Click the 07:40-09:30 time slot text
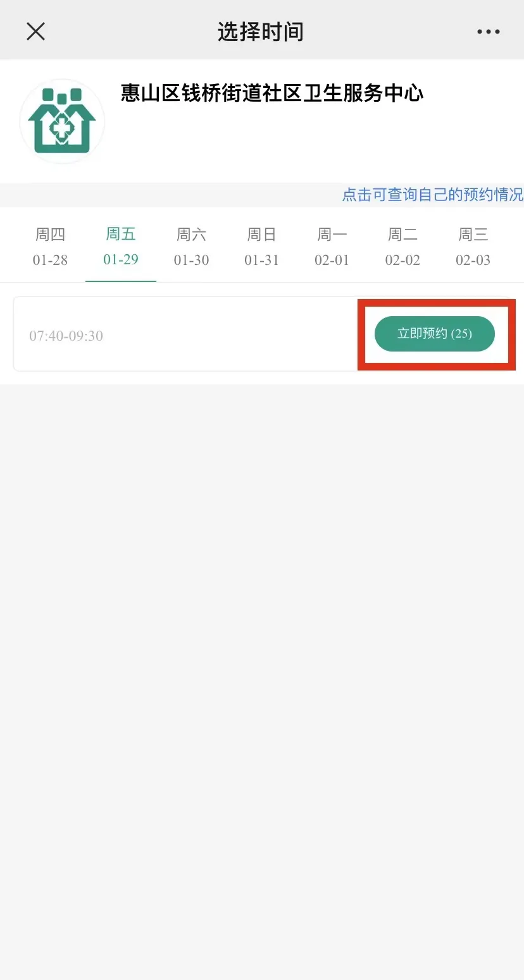Screen dimensions: 524x980 coord(66,336)
